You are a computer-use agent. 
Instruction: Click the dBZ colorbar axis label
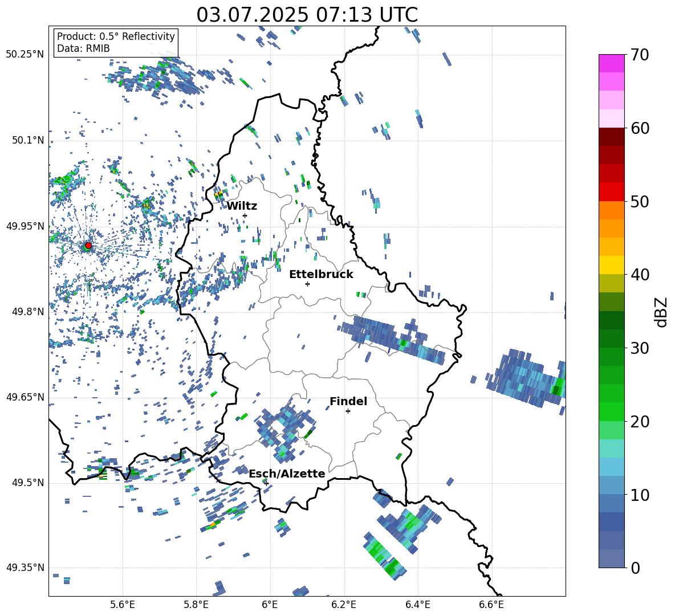tap(662, 312)
